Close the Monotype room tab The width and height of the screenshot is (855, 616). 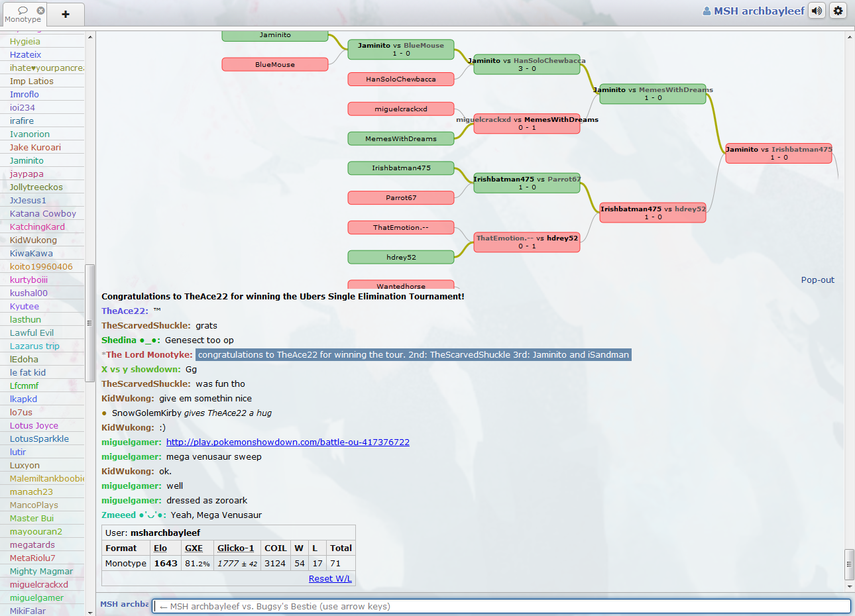pos(40,10)
